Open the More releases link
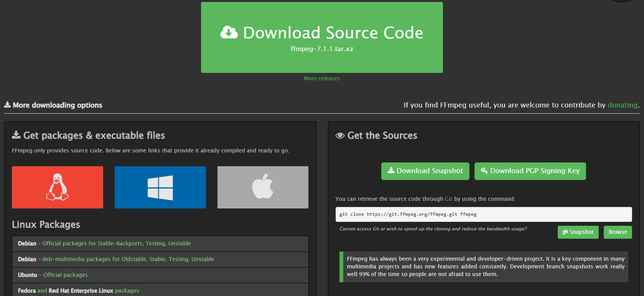This screenshot has height=296, width=644. [x=322, y=78]
